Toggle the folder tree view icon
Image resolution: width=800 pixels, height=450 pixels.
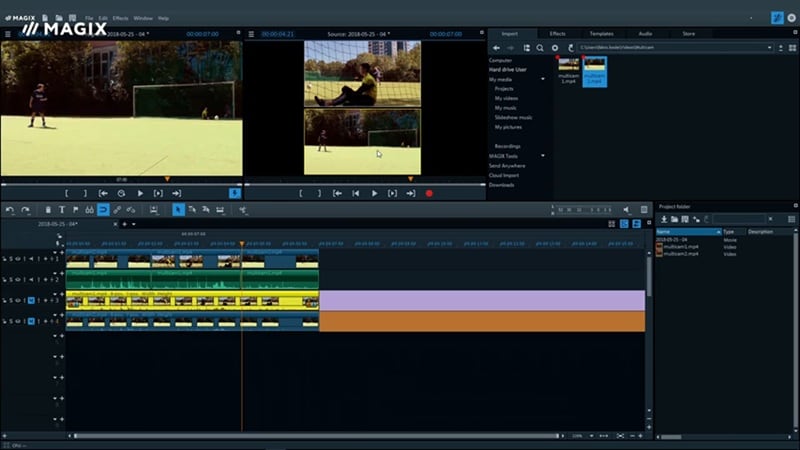(526, 48)
